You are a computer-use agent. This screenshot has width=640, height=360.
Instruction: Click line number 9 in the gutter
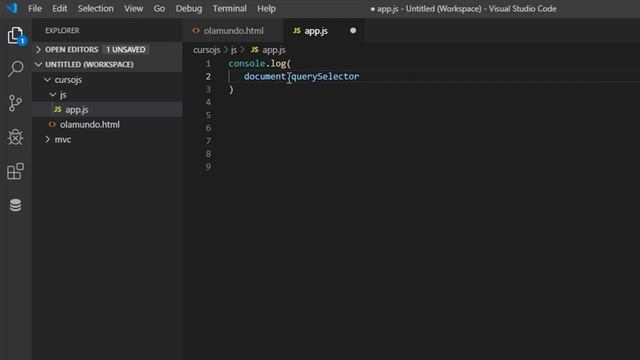(208, 167)
